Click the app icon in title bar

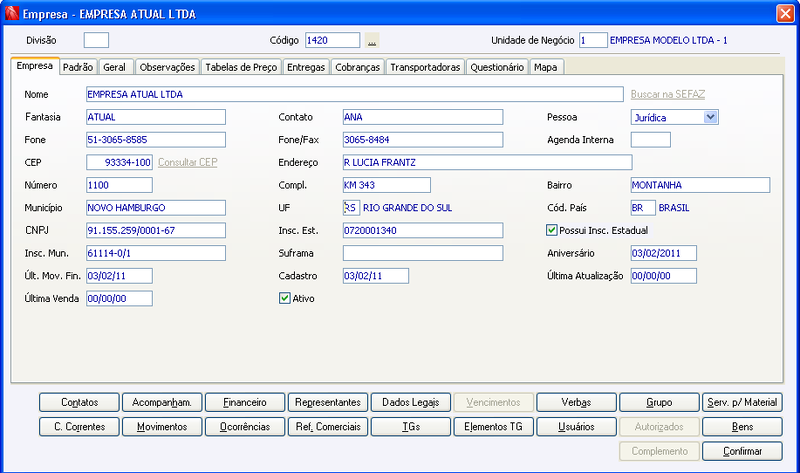tap(12, 13)
